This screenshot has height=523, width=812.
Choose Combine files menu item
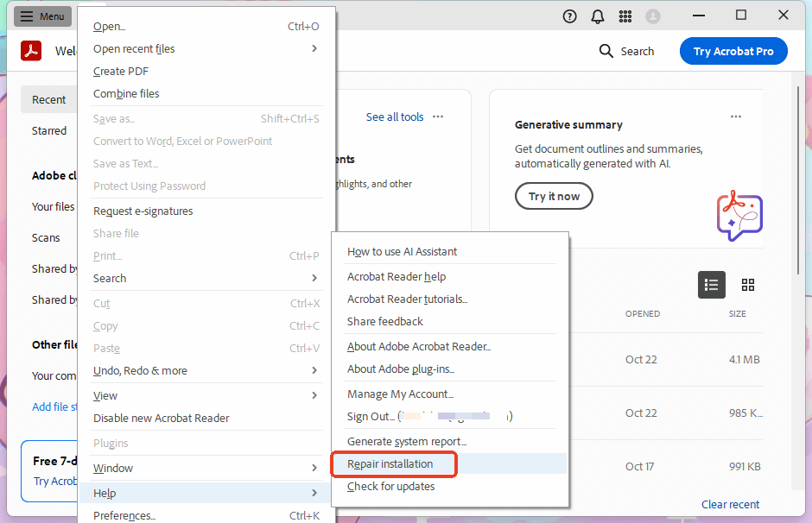coord(206,93)
